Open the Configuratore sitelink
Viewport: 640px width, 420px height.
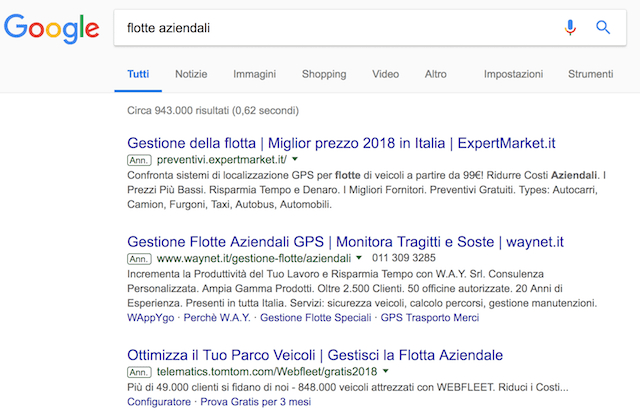(x=159, y=402)
